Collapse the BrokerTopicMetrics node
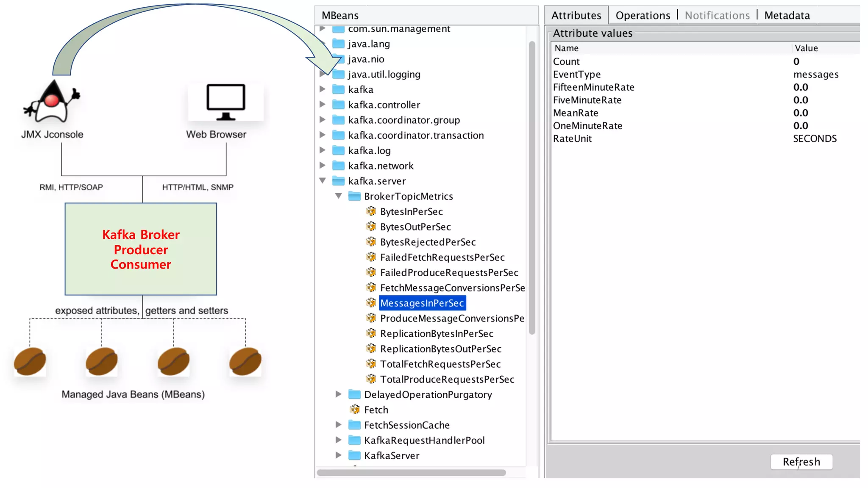Image resolution: width=868 pixels, height=488 pixels. coord(339,196)
